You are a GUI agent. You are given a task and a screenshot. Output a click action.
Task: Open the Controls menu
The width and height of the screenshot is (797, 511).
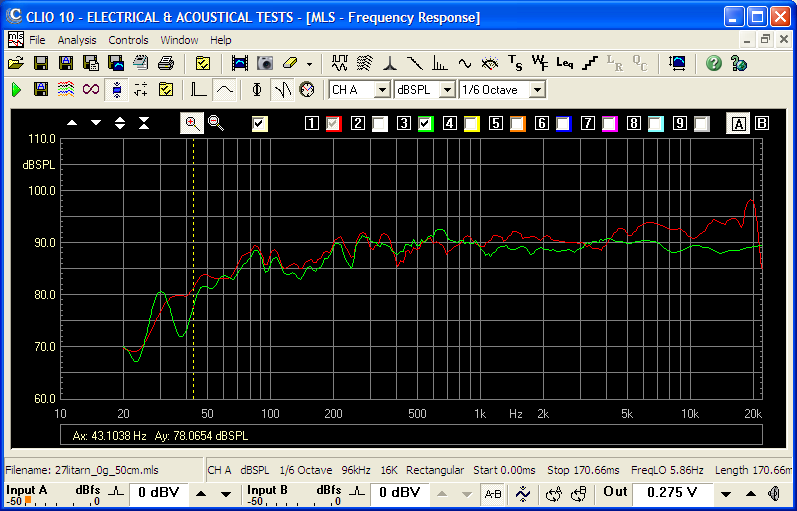[128, 40]
